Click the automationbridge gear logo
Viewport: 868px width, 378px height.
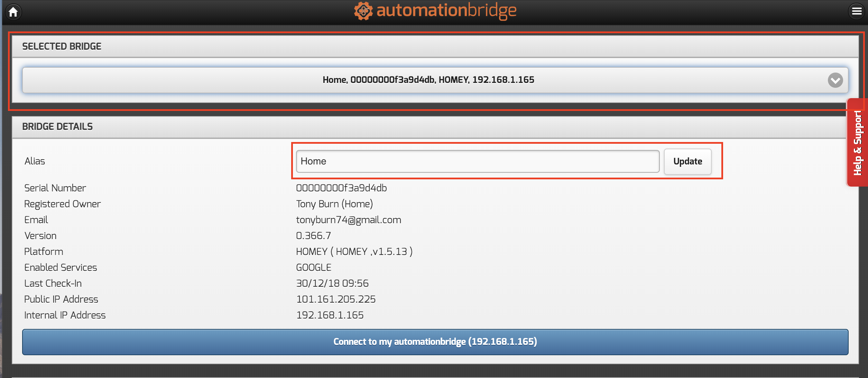[363, 11]
